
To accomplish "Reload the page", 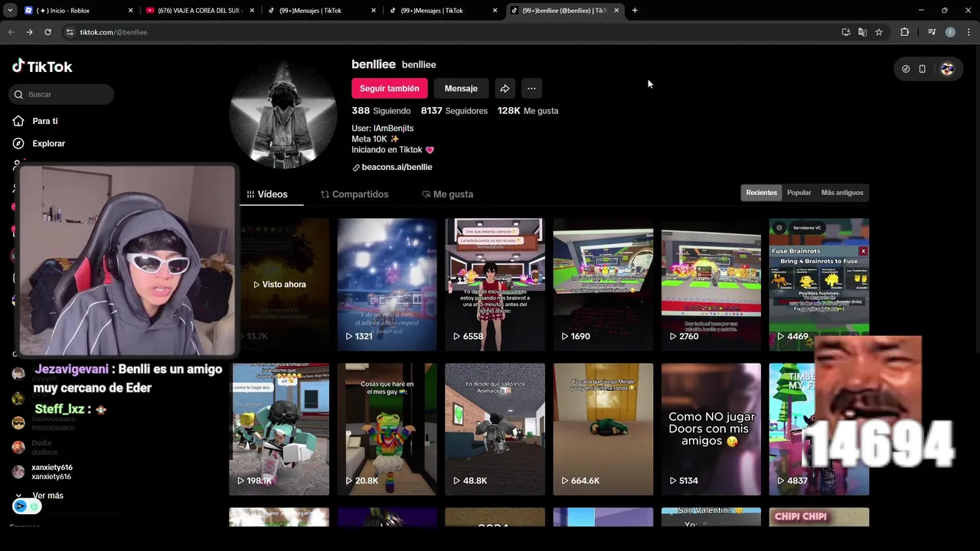I will (x=47, y=32).
